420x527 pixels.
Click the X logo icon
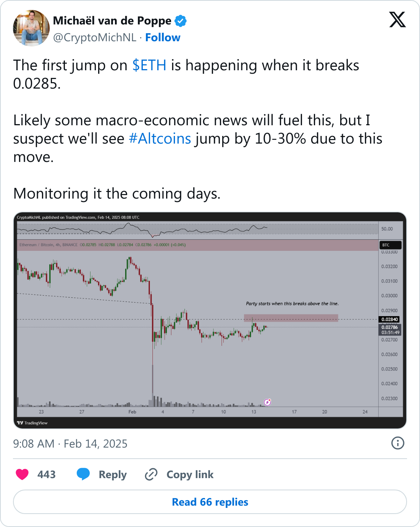click(x=397, y=19)
